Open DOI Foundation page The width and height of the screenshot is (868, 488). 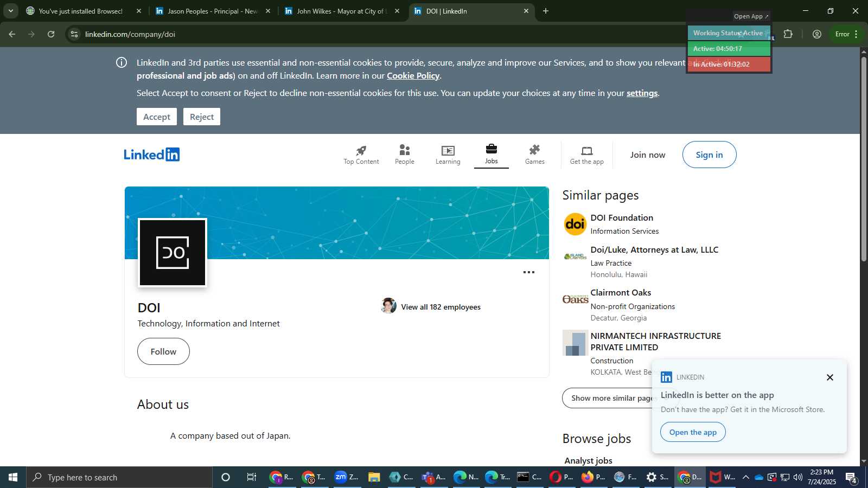[x=622, y=217]
